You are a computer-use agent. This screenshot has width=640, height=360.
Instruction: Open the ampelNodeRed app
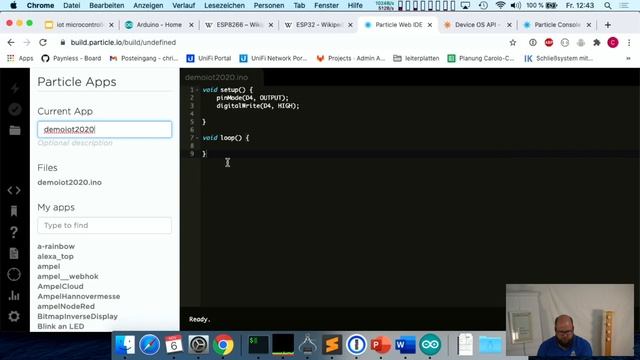[66, 307]
